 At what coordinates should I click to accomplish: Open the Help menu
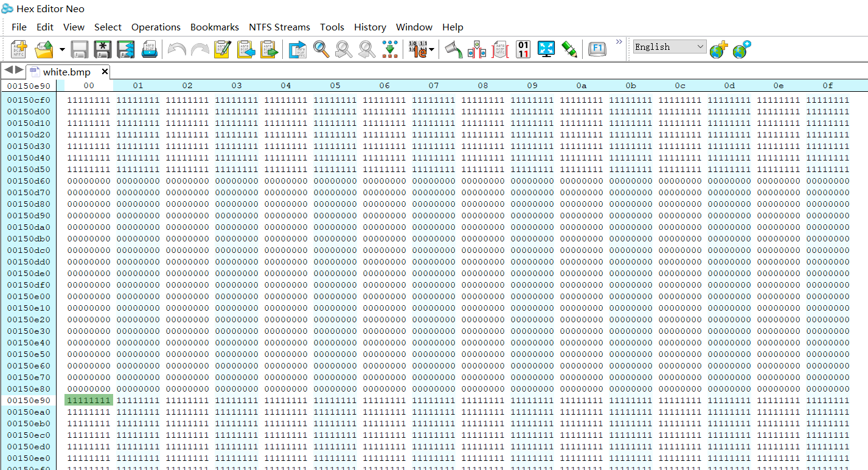(x=453, y=27)
